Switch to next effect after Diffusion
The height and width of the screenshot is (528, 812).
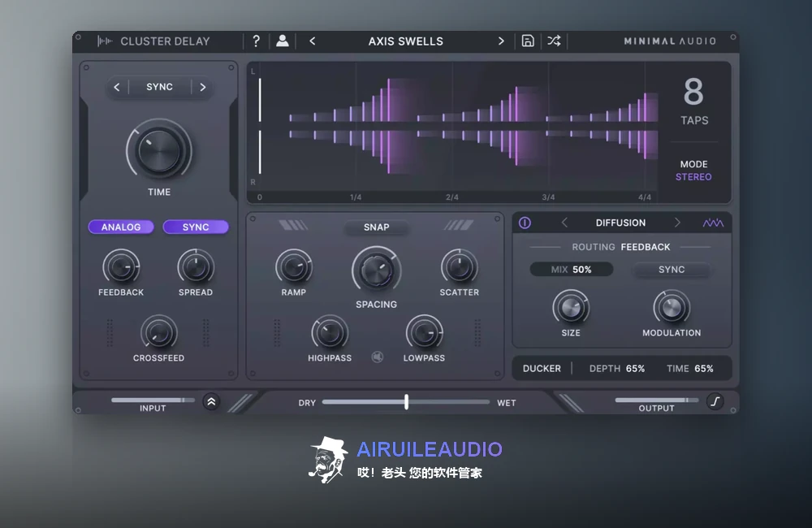(x=677, y=223)
